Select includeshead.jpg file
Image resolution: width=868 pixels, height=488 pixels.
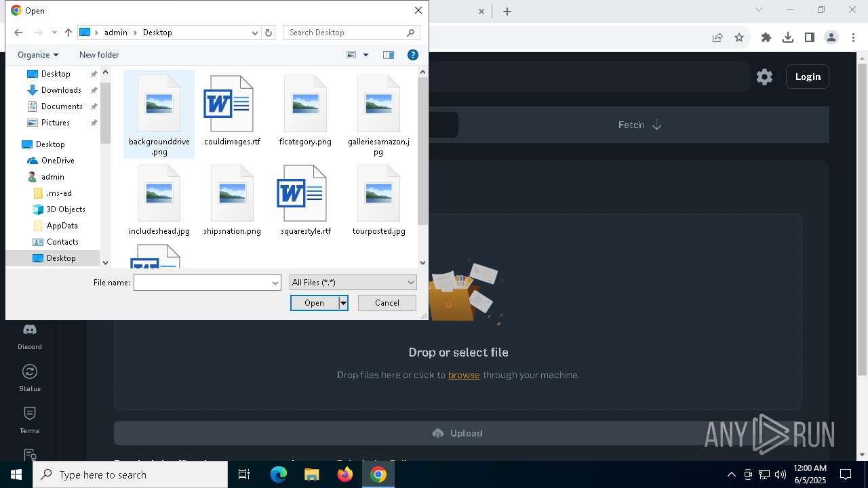159,201
